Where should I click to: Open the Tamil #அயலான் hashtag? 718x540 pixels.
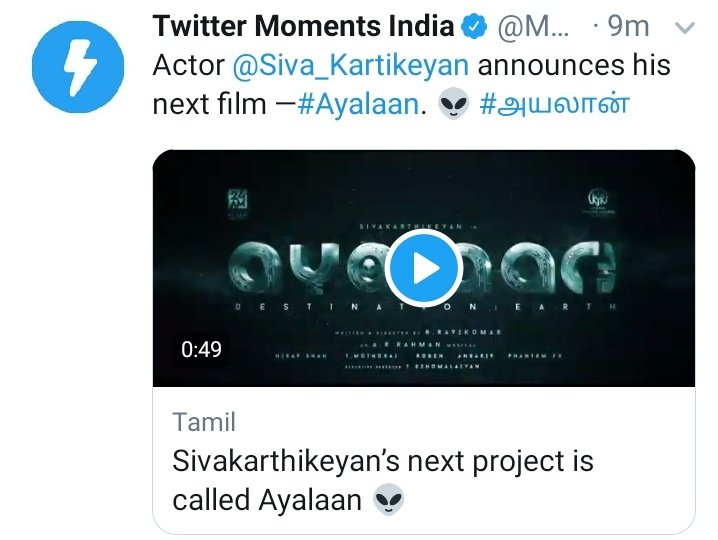tap(555, 104)
